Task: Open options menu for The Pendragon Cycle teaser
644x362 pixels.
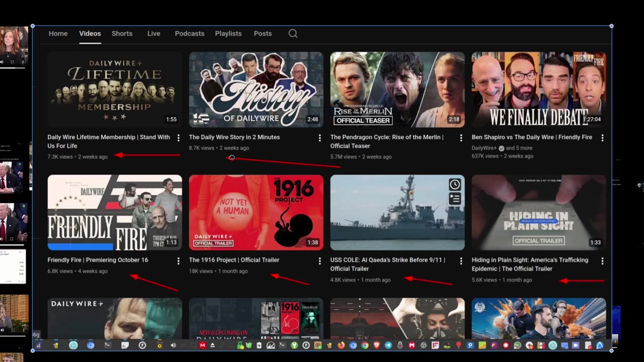Action: coord(461,138)
